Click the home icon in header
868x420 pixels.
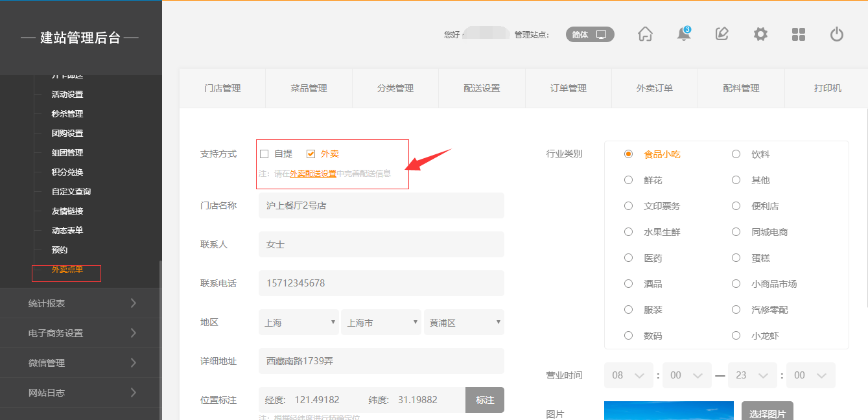pyautogui.click(x=645, y=34)
